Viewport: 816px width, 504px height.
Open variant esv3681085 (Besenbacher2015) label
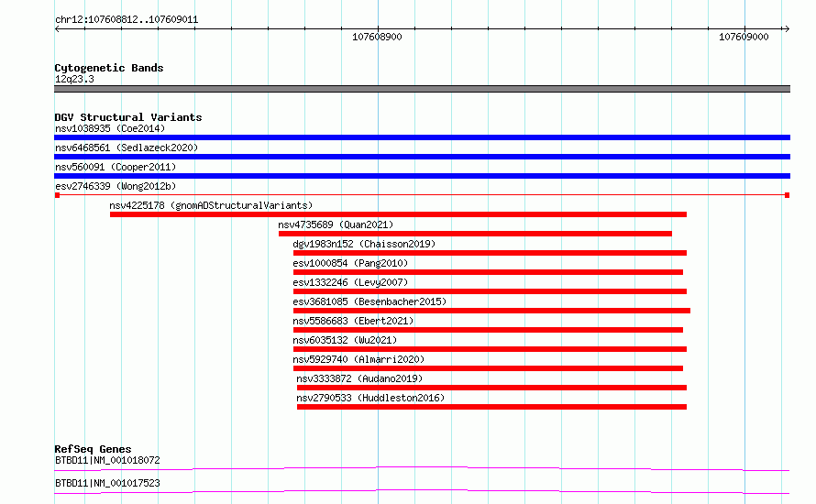point(369,301)
